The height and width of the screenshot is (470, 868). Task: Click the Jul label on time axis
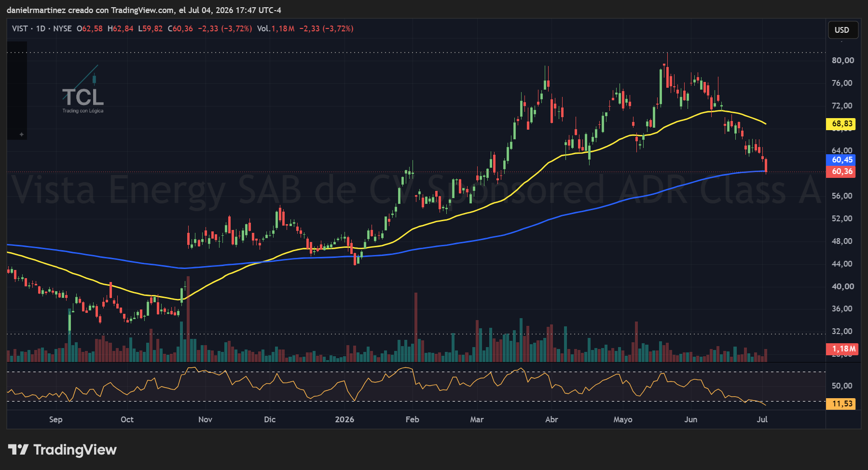coord(762,419)
